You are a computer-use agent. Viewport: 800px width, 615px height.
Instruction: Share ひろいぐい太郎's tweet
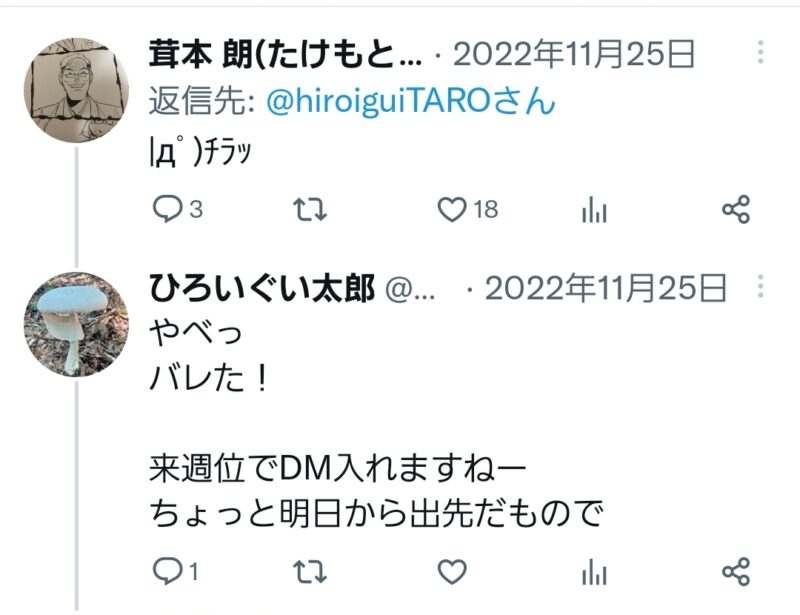point(736,571)
